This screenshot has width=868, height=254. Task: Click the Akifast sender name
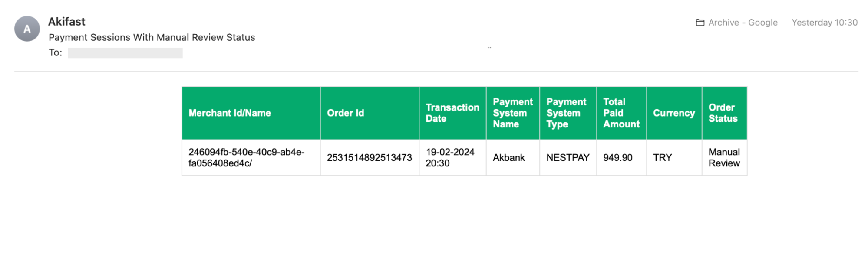67,22
